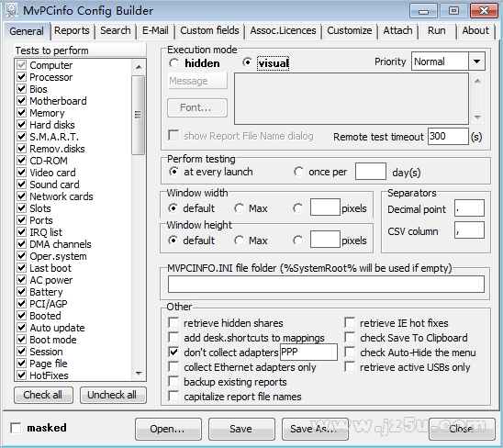
Task: Uncheck the Processor test
Action: tap(21, 77)
